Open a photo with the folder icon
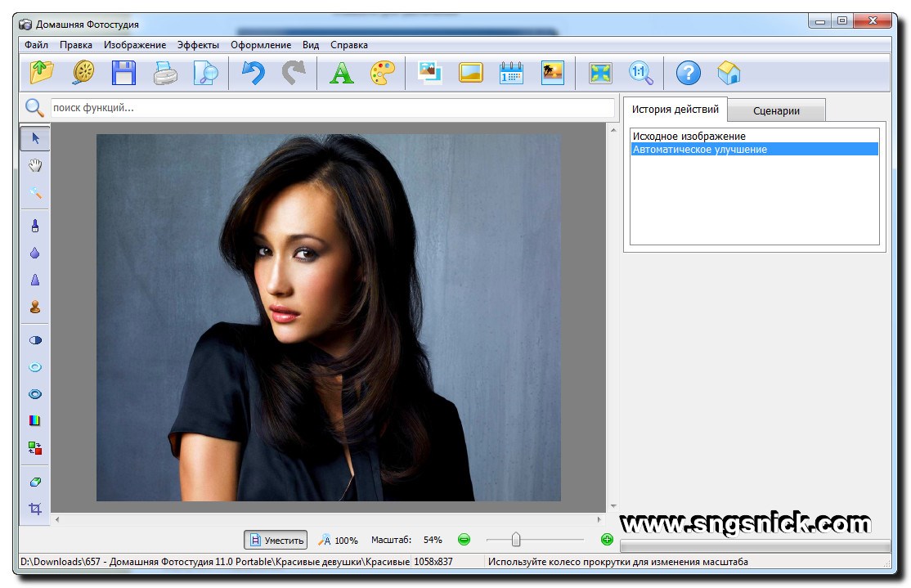 [x=42, y=74]
